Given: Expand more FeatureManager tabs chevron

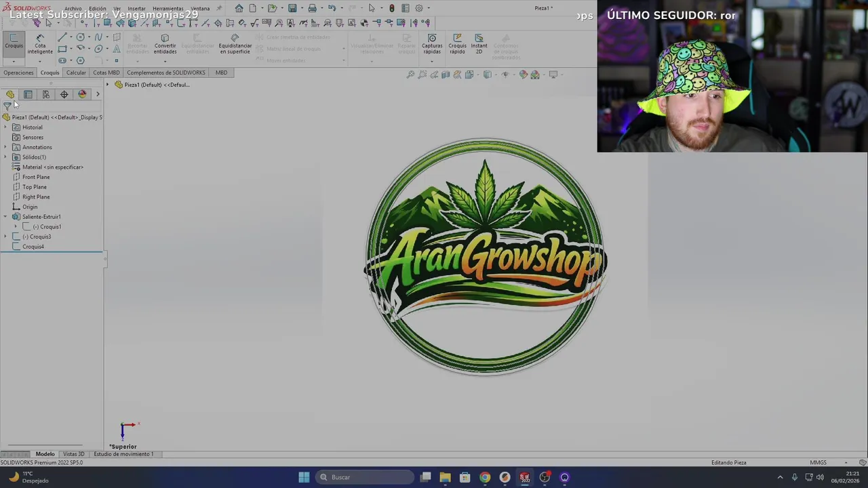Looking at the screenshot, I should (x=98, y=94).
